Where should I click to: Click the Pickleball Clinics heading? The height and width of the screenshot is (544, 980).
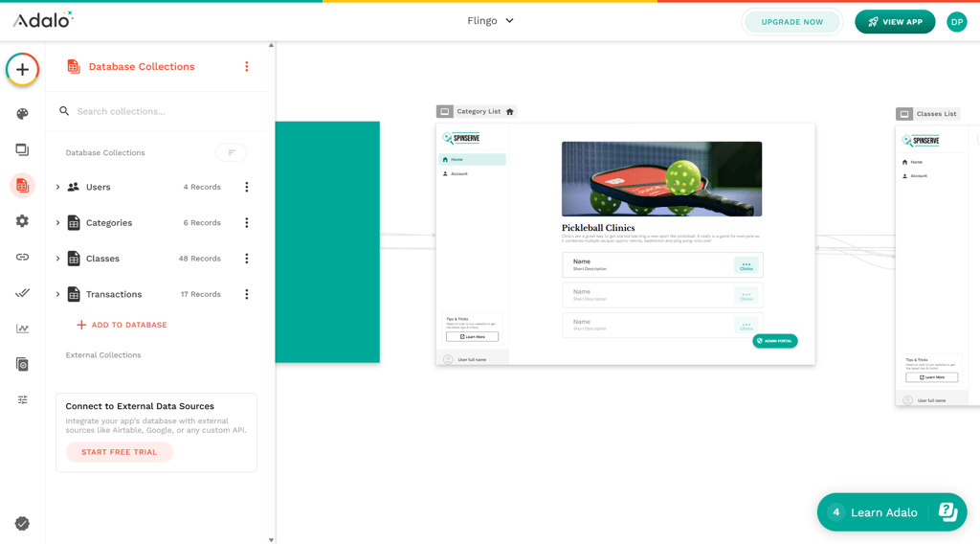598,228
